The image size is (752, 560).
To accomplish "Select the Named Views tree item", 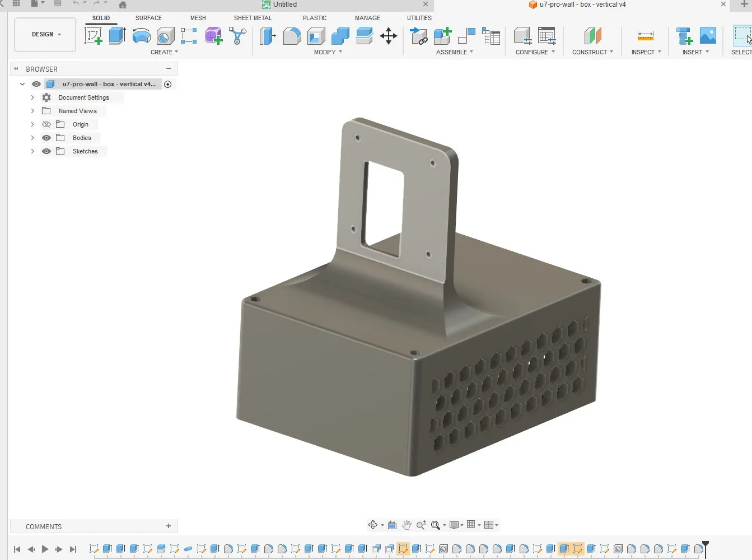I will point(78,111).
